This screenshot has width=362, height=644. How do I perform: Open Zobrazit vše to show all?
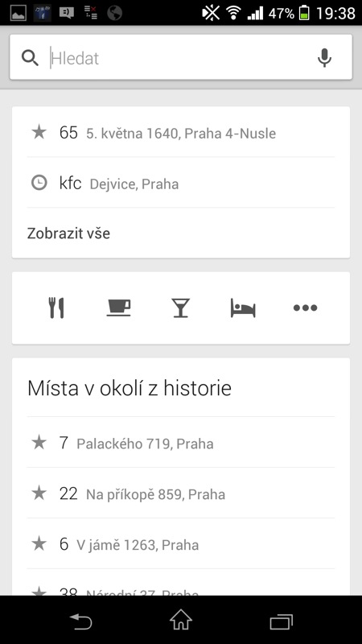coord(68,233)
